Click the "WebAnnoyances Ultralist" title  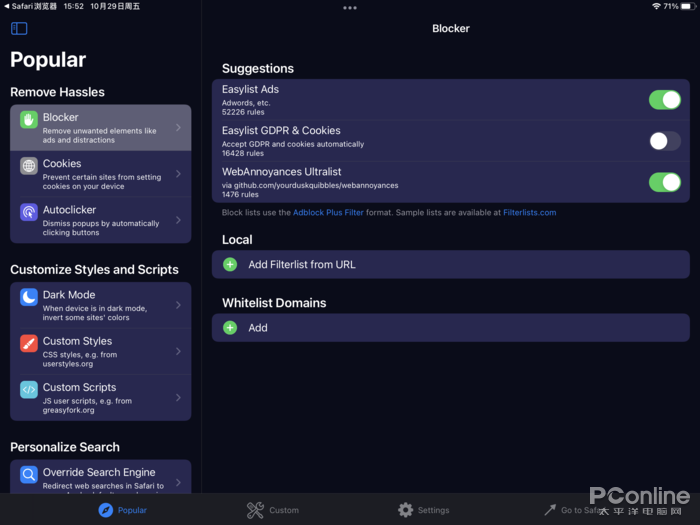pos(282,171)
